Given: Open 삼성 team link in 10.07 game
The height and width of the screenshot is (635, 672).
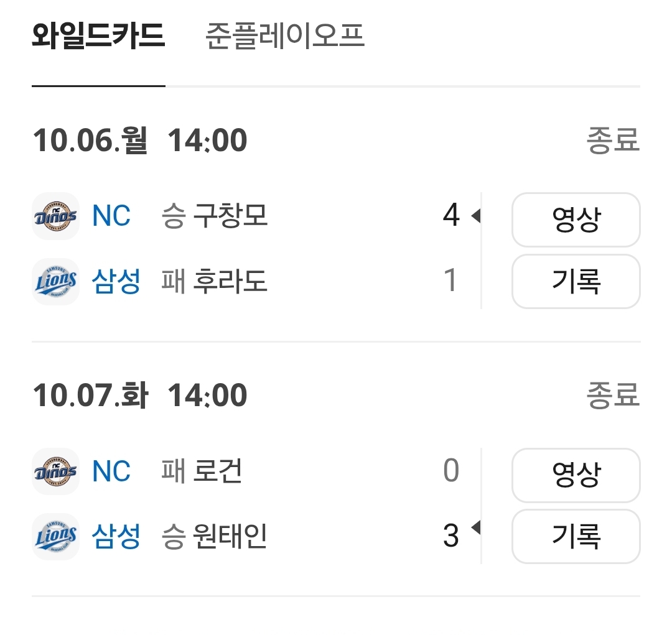Looking at the screenshot, I should click(x=116, y=536).
